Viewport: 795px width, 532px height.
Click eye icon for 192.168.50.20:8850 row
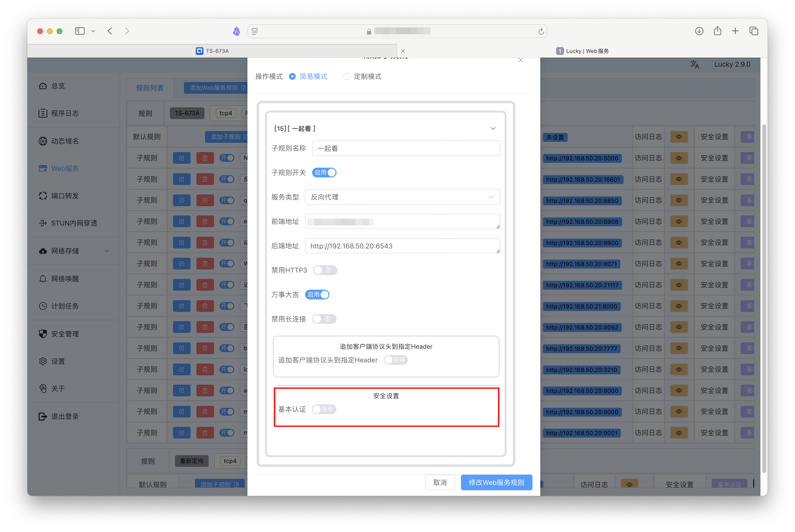tap(679, 200)
